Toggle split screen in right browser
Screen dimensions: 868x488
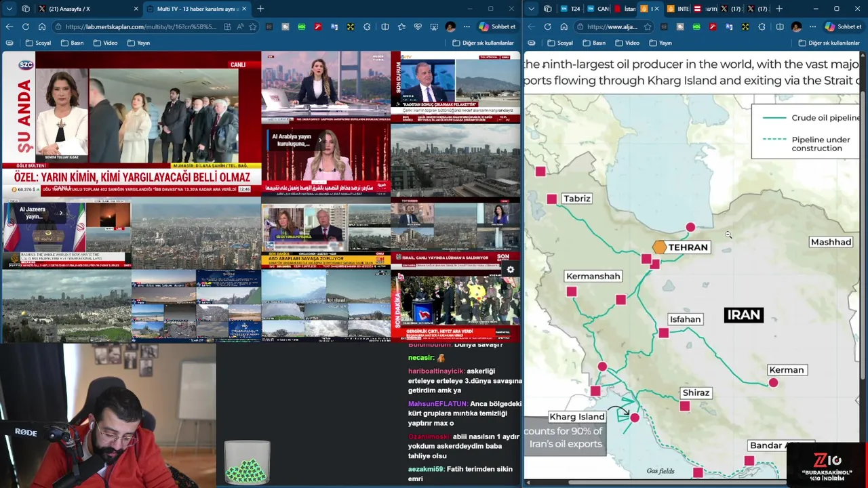coord(779,26)
